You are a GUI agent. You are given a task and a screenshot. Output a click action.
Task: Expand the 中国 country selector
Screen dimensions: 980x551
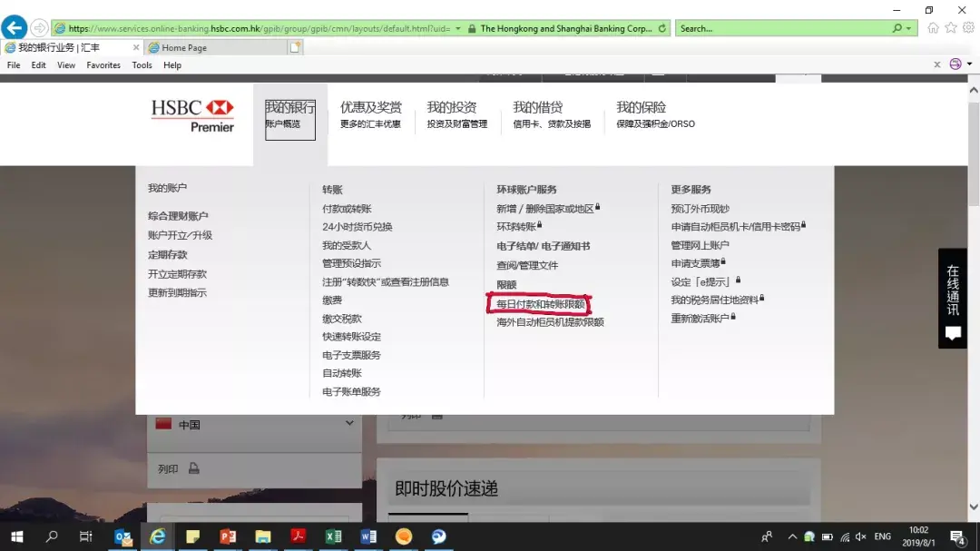[349, 423]
